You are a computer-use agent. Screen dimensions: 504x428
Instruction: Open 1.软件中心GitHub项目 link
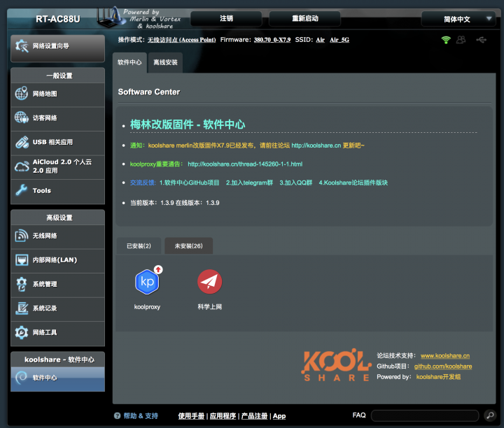coord(189,183)
